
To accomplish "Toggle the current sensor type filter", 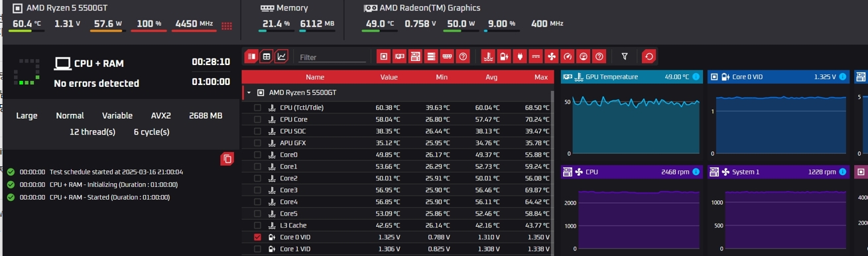I will pos(536,56).
